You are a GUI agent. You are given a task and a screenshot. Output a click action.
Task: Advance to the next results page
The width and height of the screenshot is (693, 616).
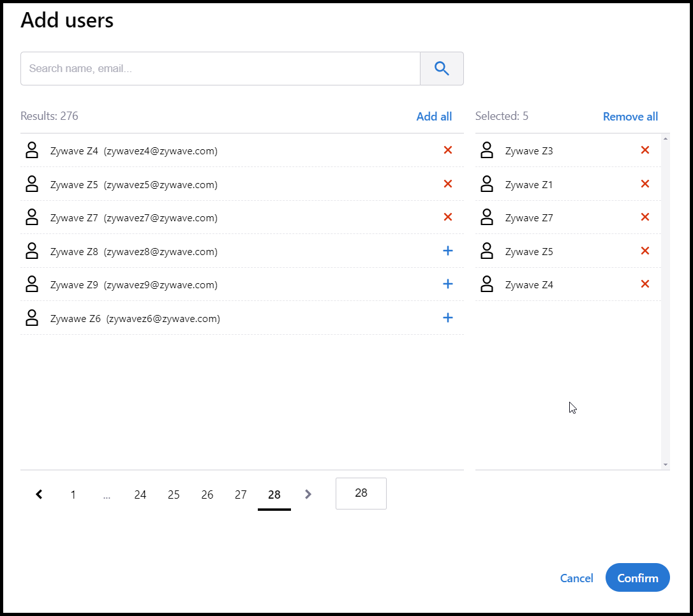coord(308,494)
